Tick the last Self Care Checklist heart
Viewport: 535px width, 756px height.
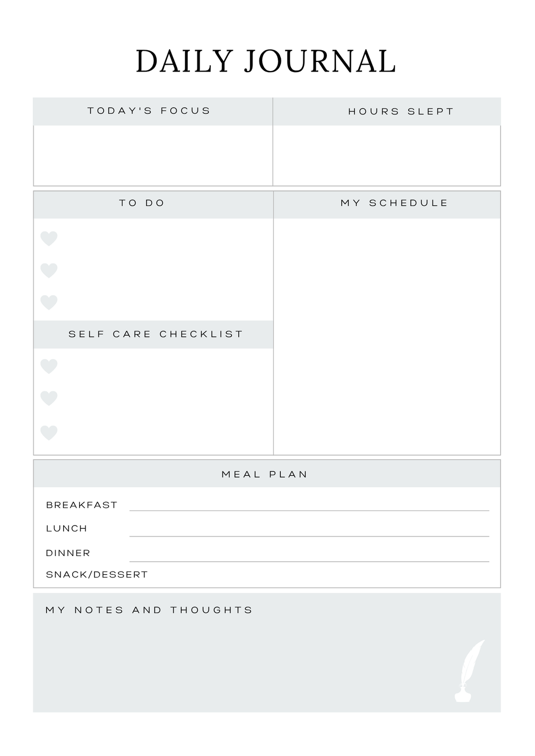pyautogui.click(x=49, y=433)
